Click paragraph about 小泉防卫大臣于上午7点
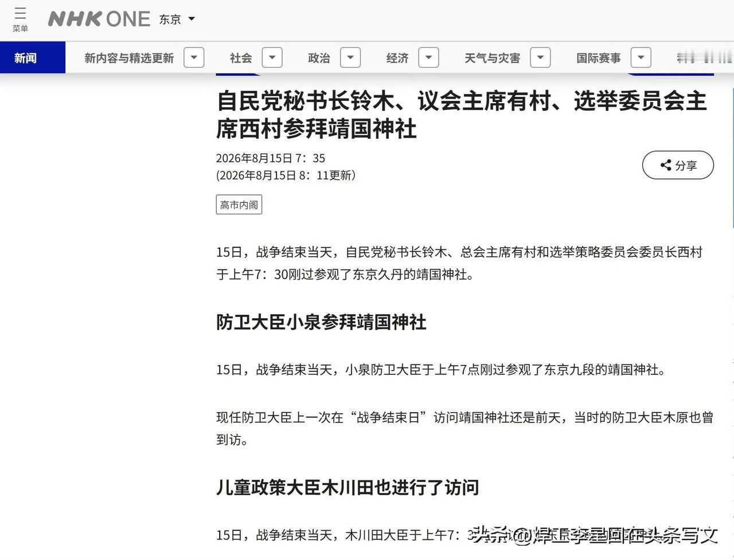734x560 pixels. 442,370
